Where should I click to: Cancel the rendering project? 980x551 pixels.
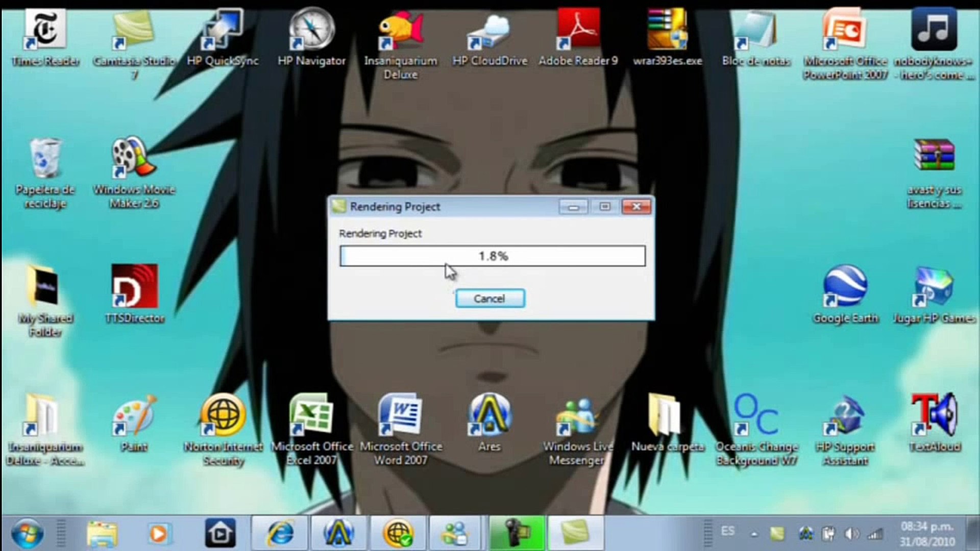489,298
